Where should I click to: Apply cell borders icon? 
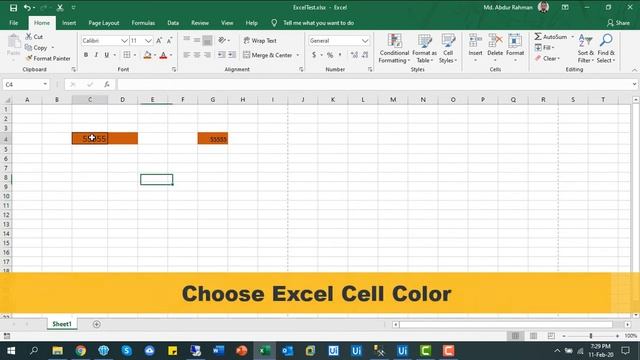pyautogui.click(x=127, y=55)
